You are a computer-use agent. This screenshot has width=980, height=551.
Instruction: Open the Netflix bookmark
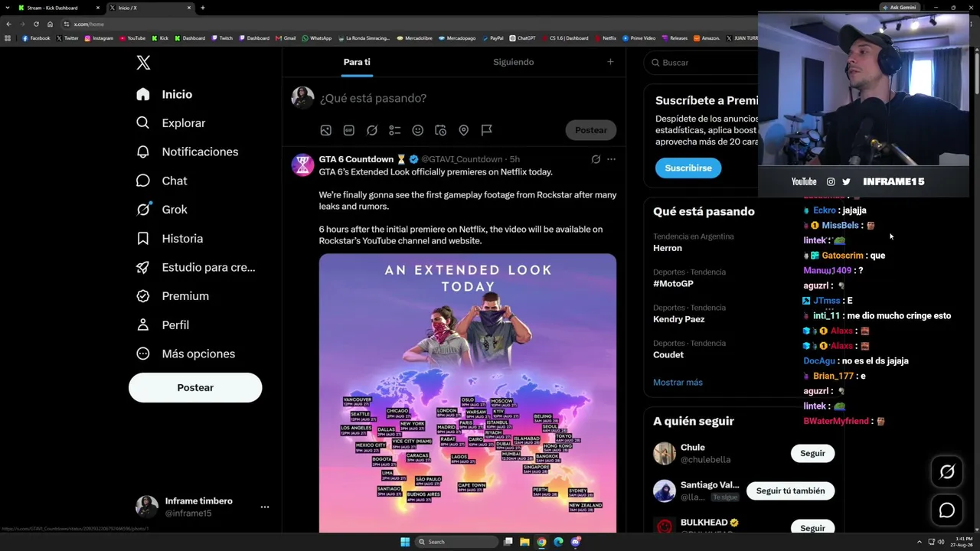(606, 38)
